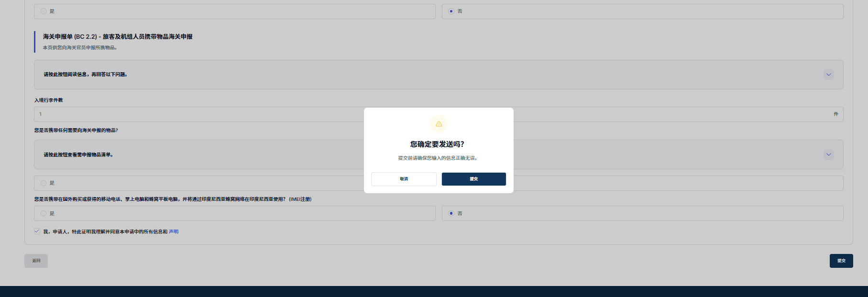Select 是 radio in the topmost row
Image resolution: width=868 pixels, height=297 pixels.
pyautogui.click(x=44, y=11)
